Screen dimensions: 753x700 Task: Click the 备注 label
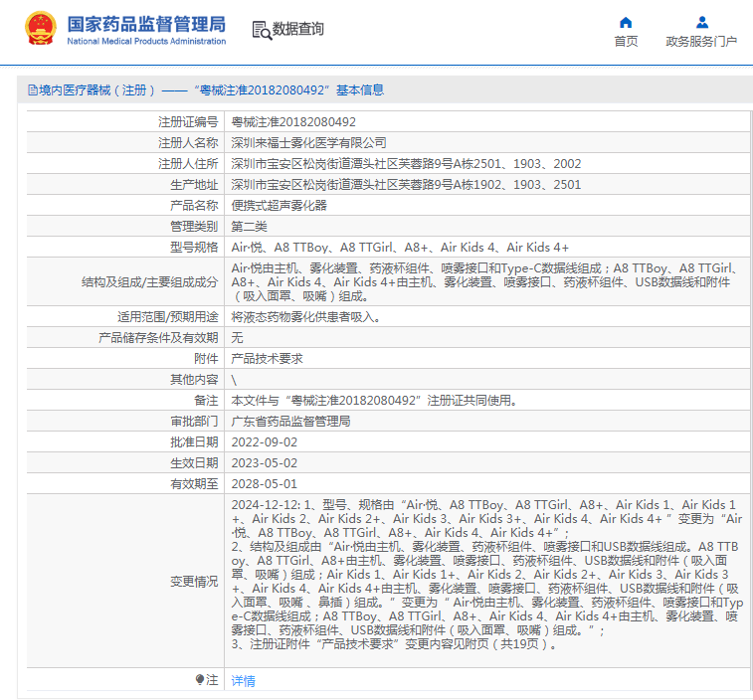point(206,401)
